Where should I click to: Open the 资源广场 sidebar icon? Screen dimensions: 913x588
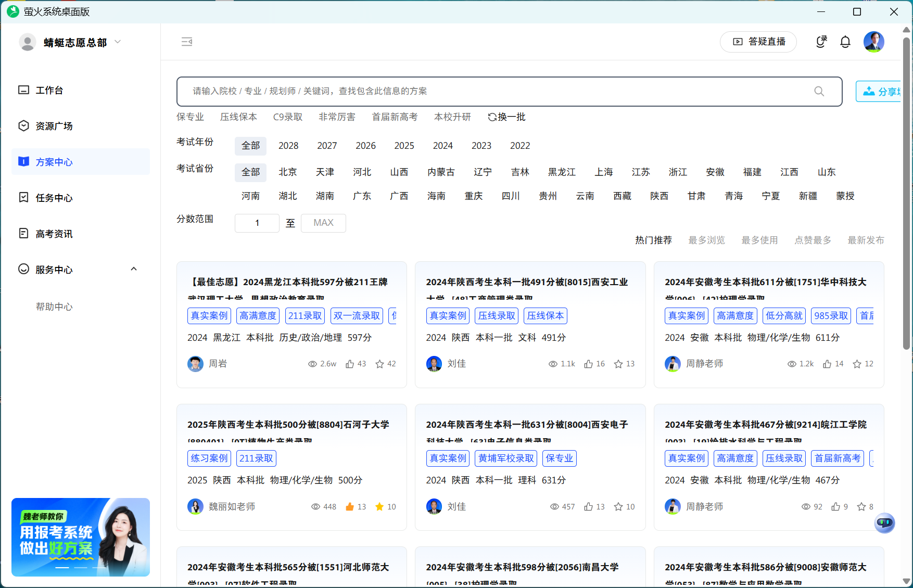click(23, 125)
